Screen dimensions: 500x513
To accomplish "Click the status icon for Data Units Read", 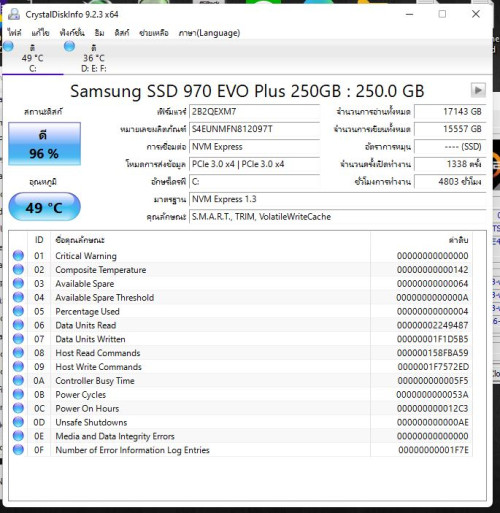I will (x=18, y=325).
